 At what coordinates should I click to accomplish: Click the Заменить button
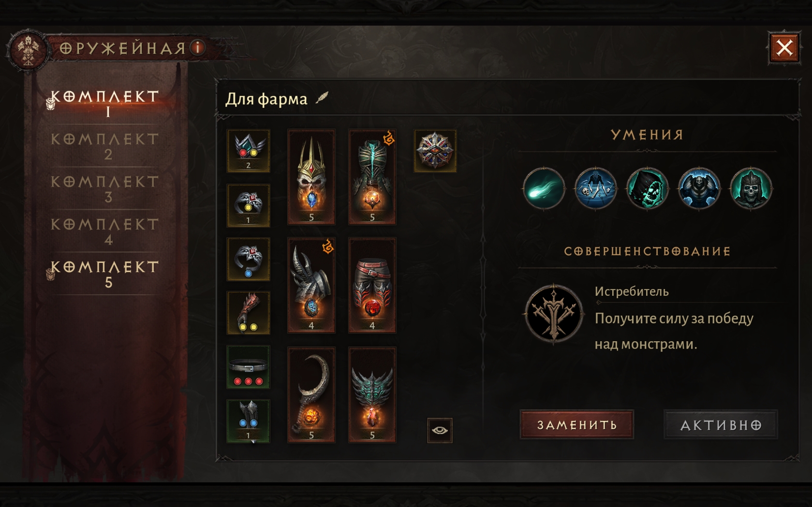[577, 424]
